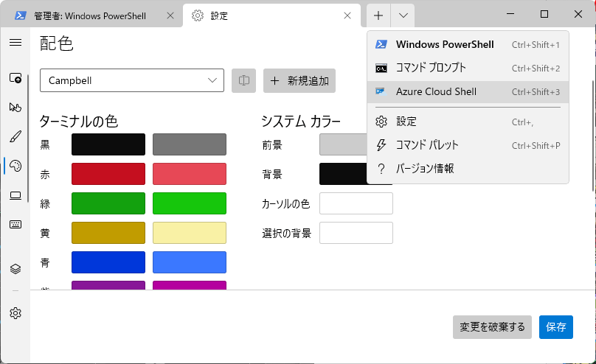Close the PowerShell tab
Image resolution: width=596 pixels, height=364 pixels.
[170, 15]
